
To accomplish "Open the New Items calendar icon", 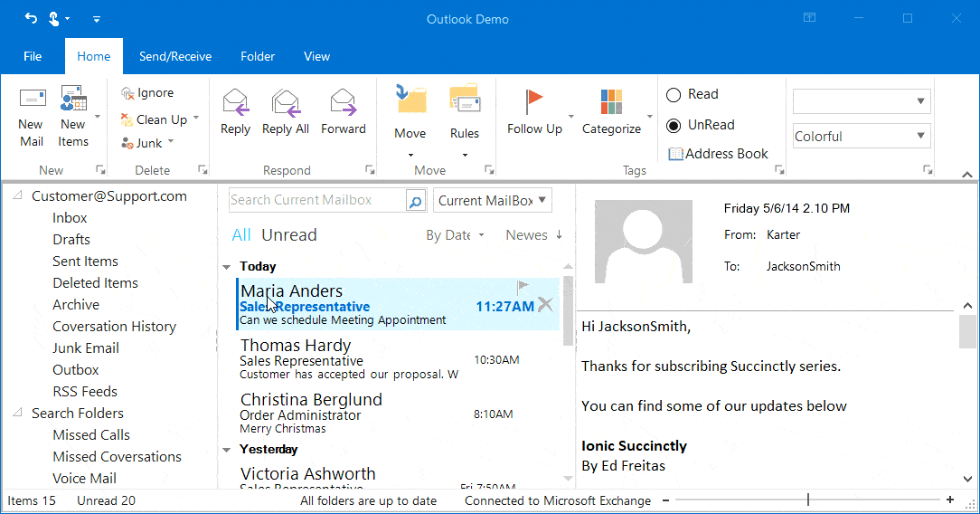I will (x=73, y=99).
